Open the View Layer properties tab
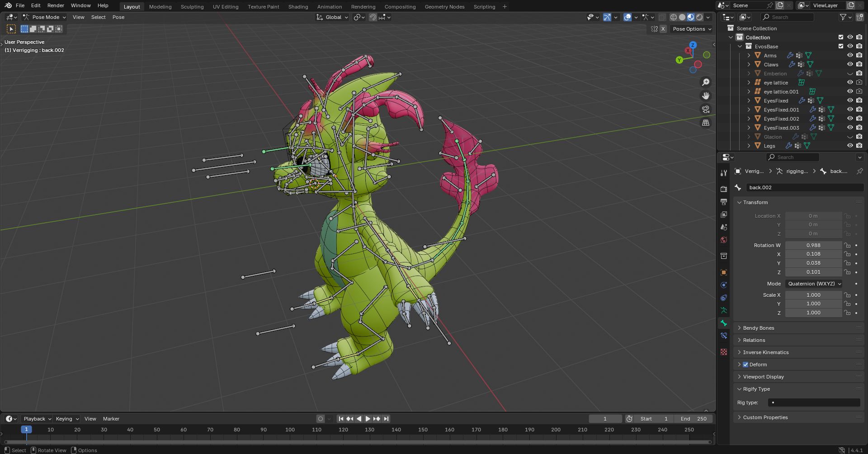 [x=724, y=214]
